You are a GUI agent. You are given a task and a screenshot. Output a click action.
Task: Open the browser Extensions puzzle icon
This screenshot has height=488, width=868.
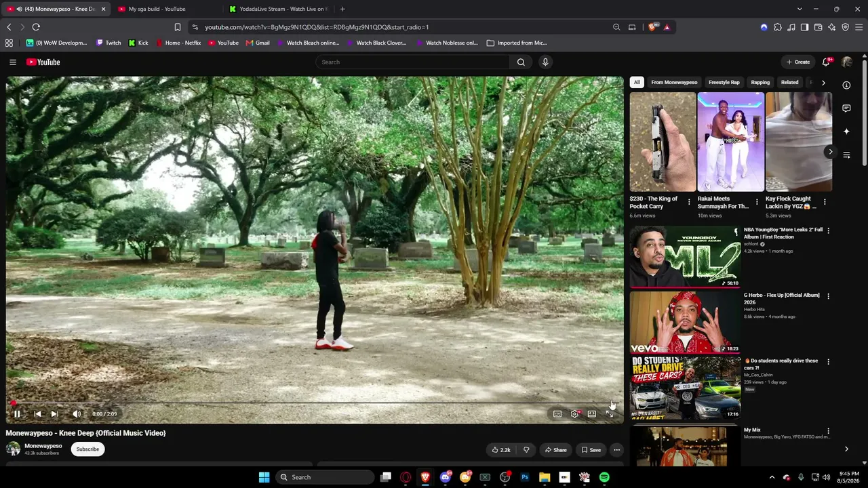[778, 27]
